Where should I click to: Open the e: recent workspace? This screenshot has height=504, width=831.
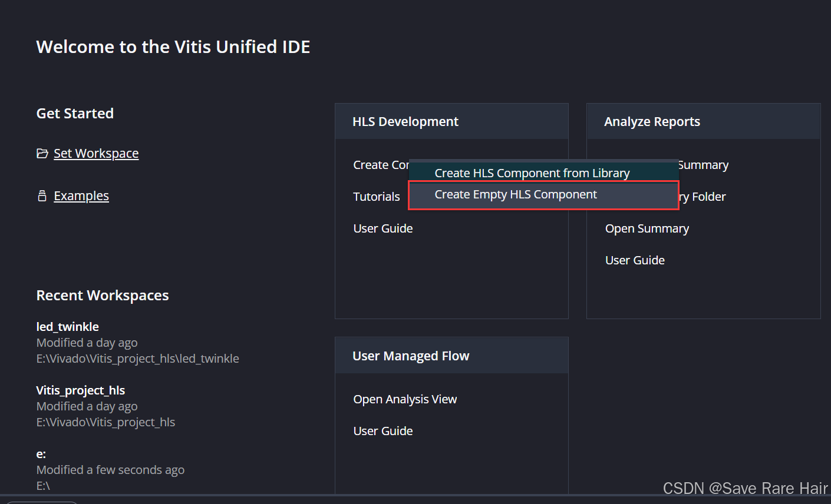(x=41, y=454)
